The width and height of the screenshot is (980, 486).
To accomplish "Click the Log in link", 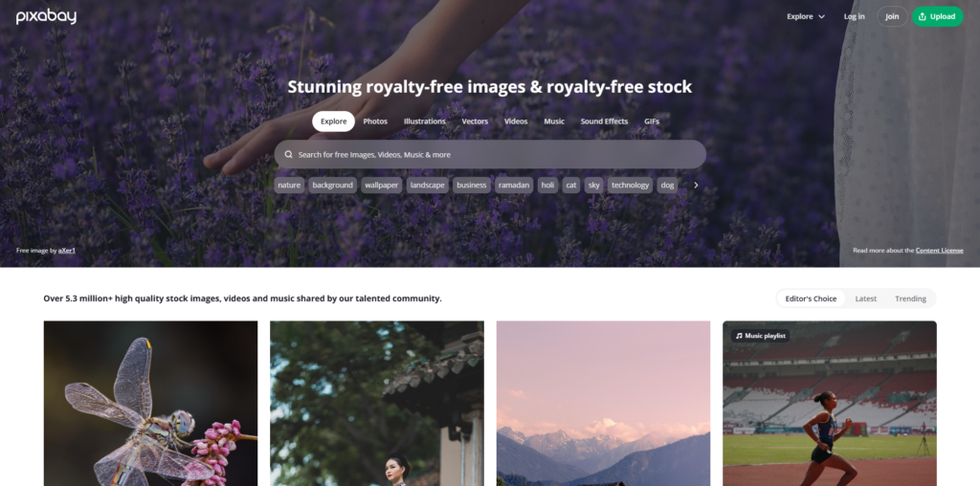I will pos(854,17).
